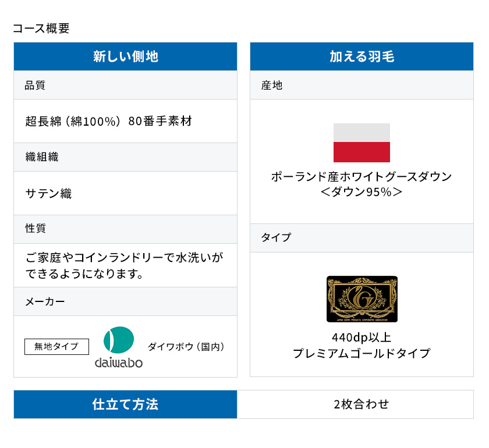Click 440dp以上 プレミアムゴールドタイプ text

pos(362,345)
